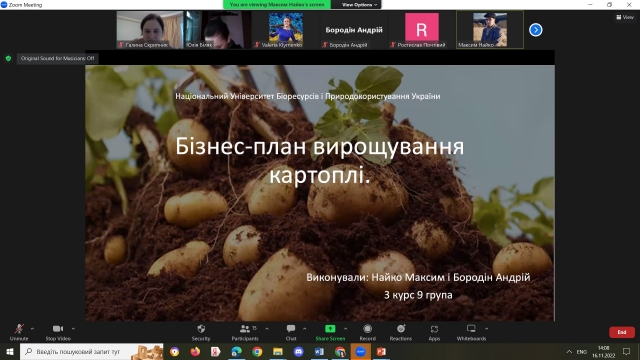
Task: Unmute the microphone
Action: coord(19,332)
